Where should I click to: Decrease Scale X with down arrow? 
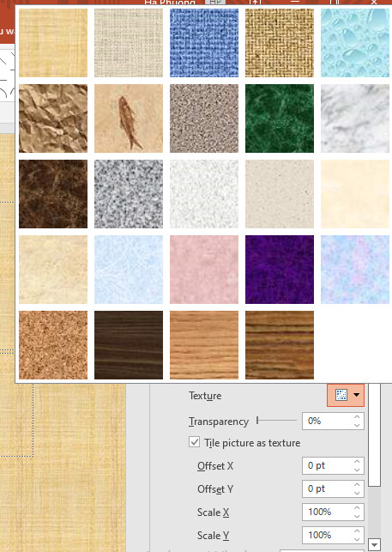(x=357, y=517)
